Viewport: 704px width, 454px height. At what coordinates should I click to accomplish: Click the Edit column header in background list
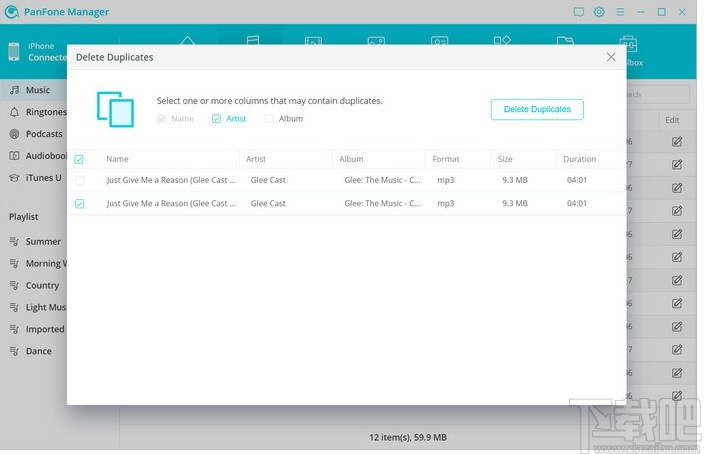click(672, 120)
